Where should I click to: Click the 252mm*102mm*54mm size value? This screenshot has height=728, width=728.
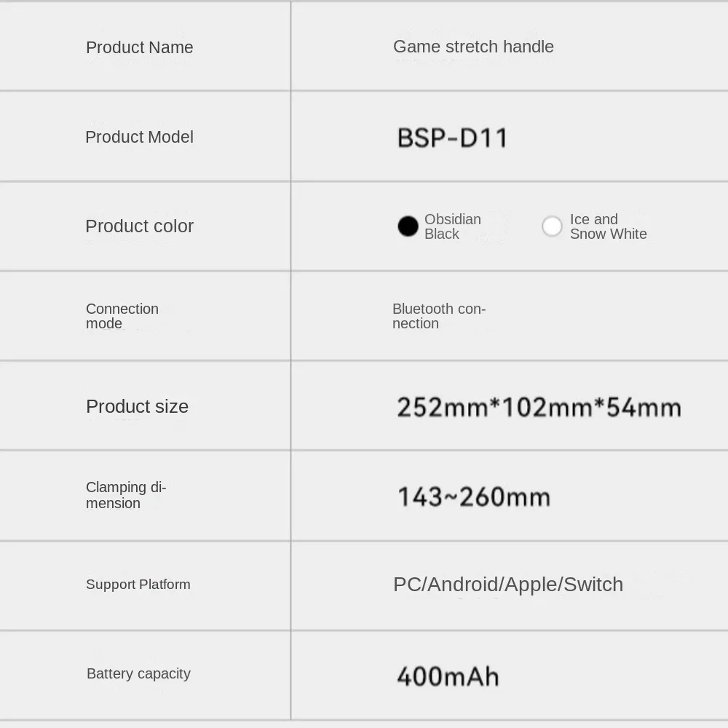(x=539, y=407)
